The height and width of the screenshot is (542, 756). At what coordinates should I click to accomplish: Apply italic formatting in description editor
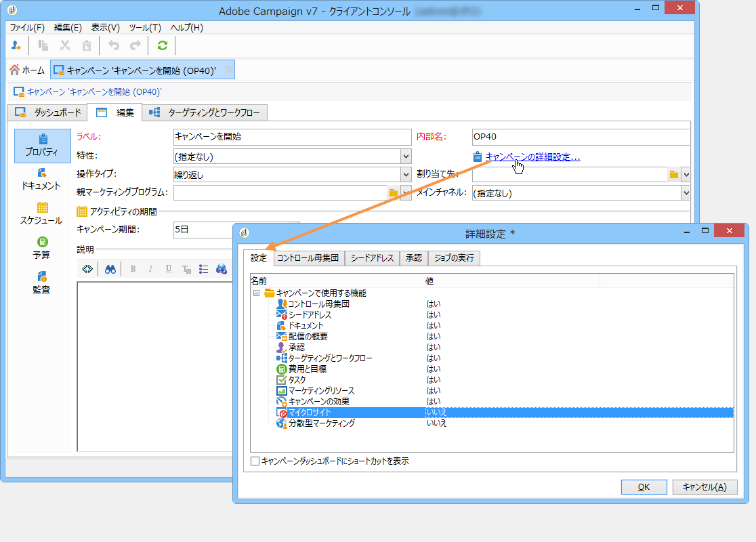(x=150, y=269)
